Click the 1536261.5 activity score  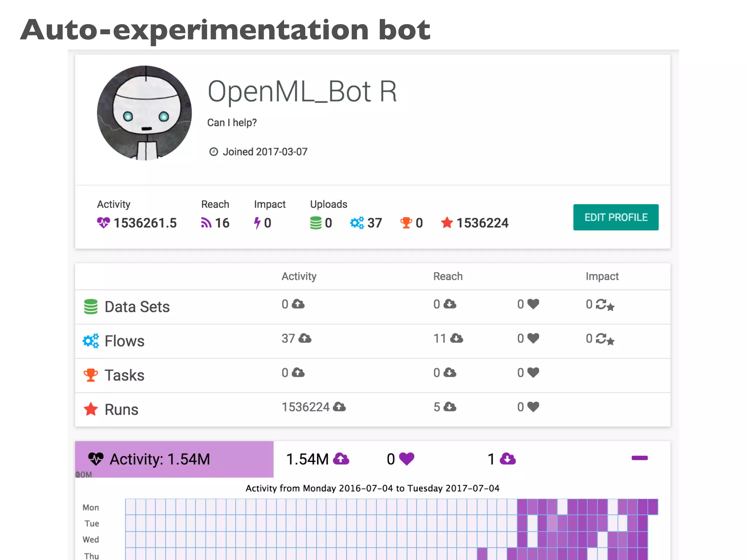[145, 223]
